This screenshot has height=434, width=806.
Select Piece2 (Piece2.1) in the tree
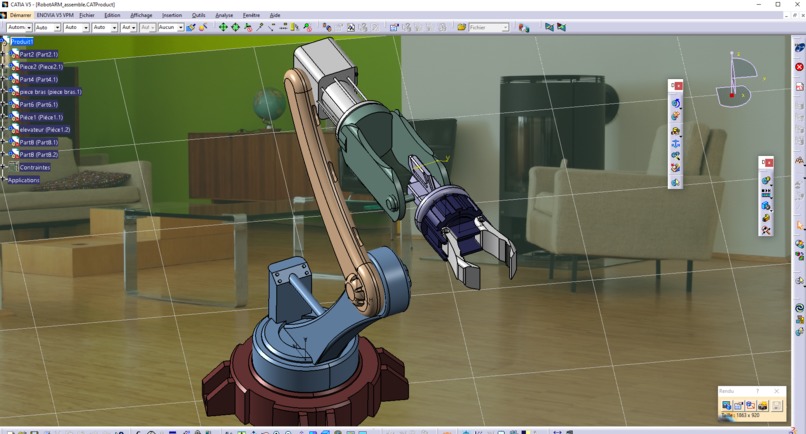[x=41, y=66]
